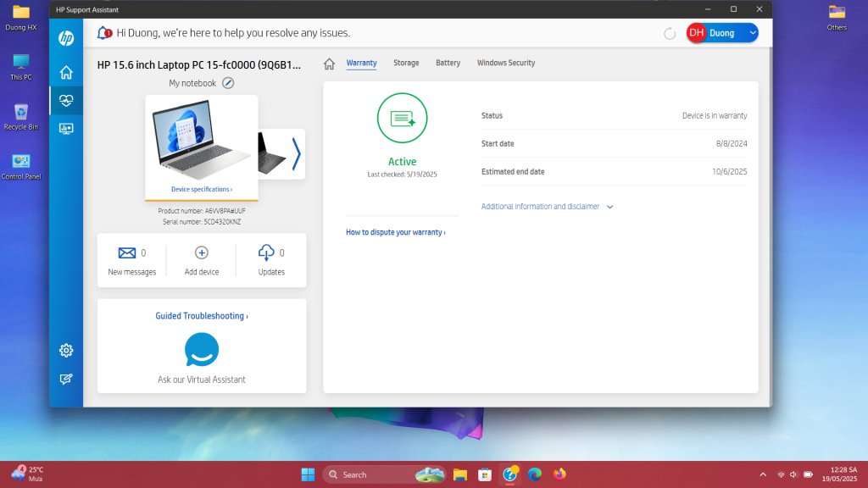Open the Device specifications link
The height and width of the screenshot is (488, 868).
(x=202, y=189)
